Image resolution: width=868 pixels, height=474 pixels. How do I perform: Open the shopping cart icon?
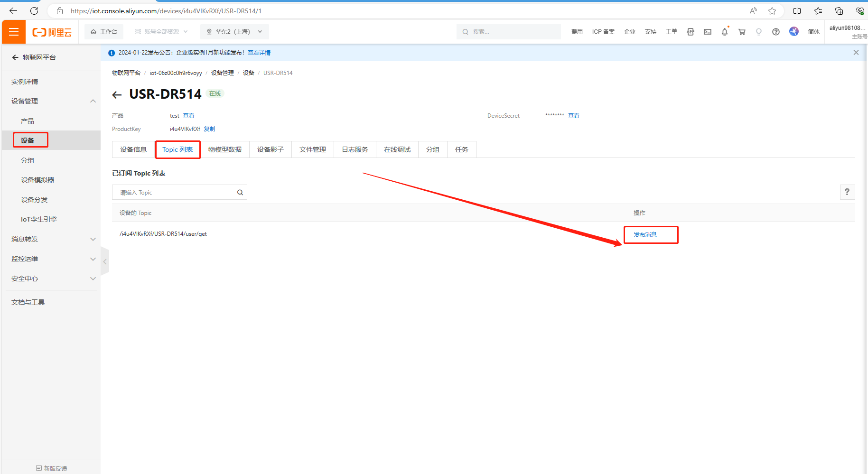[x=741, y=32]
